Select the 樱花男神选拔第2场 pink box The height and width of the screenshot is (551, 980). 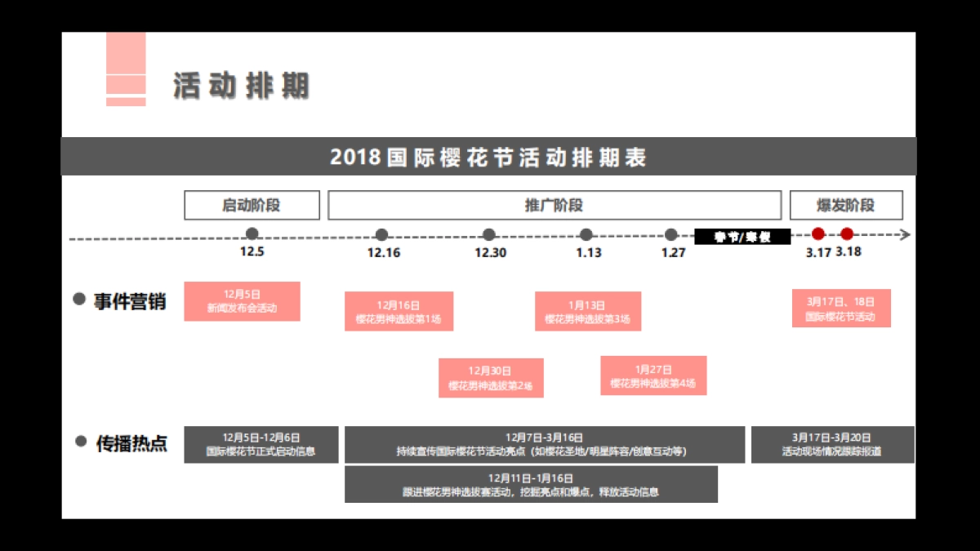point(492,377)
